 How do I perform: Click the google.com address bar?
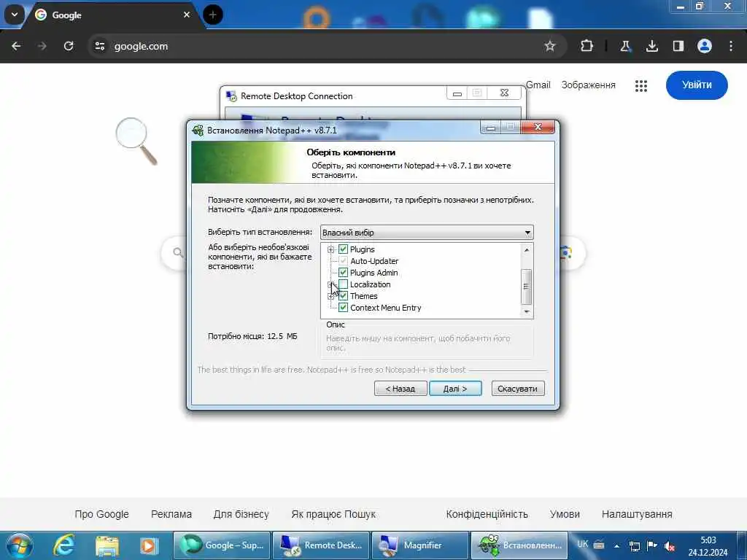[x=326, y=46]
